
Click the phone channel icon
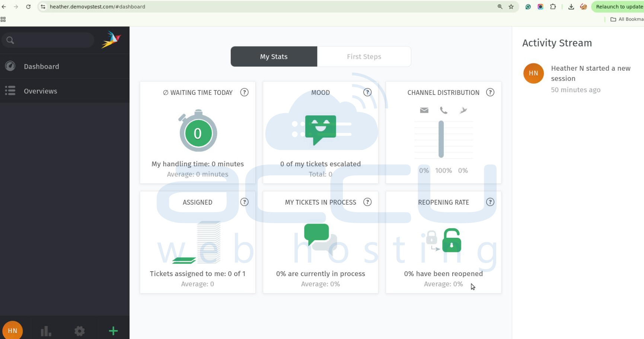point(443,110)
